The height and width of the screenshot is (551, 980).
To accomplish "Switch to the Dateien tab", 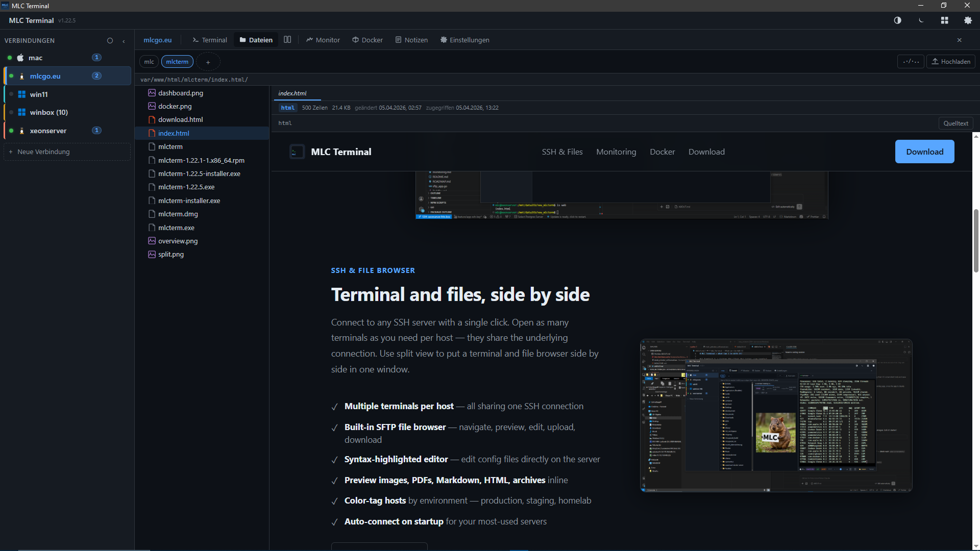I will point(256,40).
